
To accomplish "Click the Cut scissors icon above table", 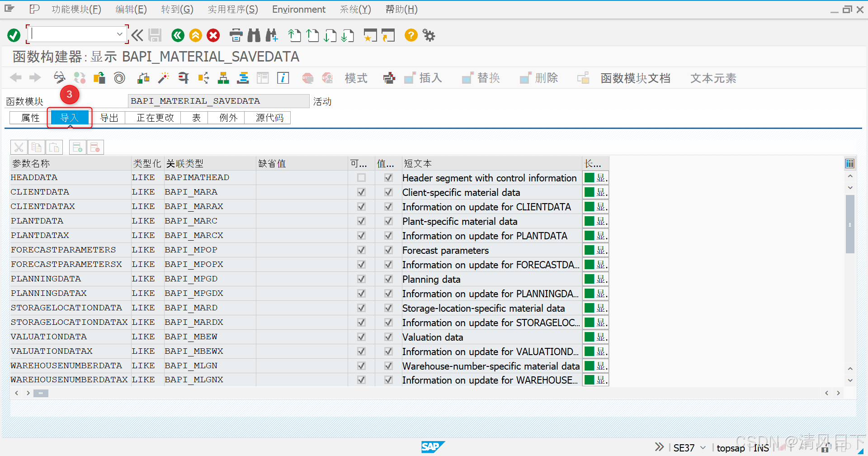I will pos(19,147).
